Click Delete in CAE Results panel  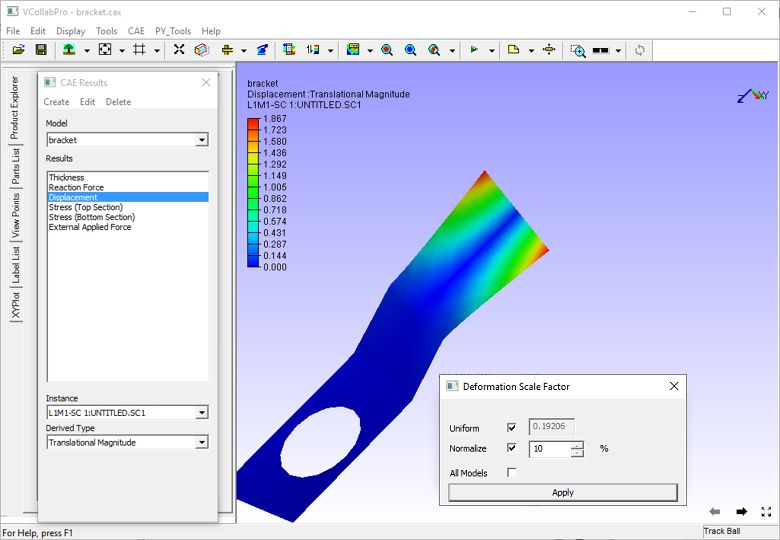coord(118,102)
